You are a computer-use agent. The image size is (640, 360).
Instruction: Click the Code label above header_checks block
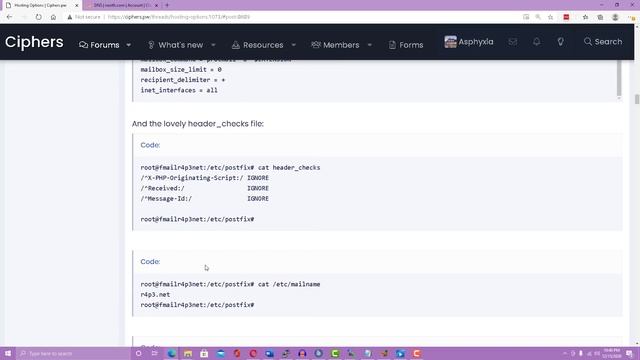tap(150, 145)
